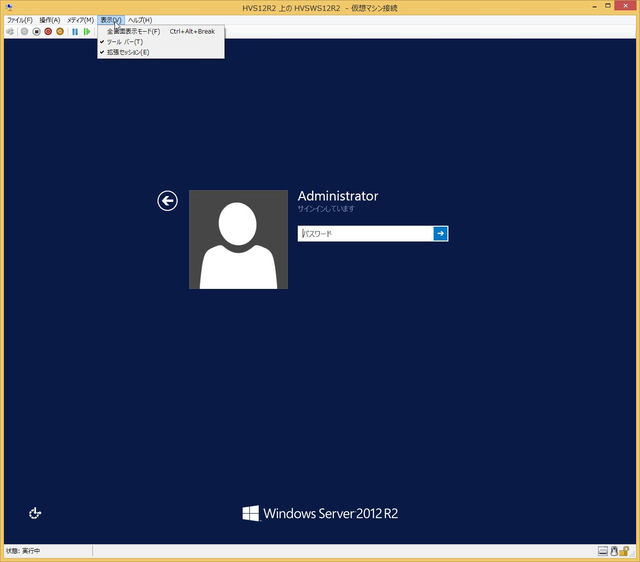Minimize the virtual machine connection window
This screenshot has width=640, height=562.
pyautogui.click(x=594, y=6)
